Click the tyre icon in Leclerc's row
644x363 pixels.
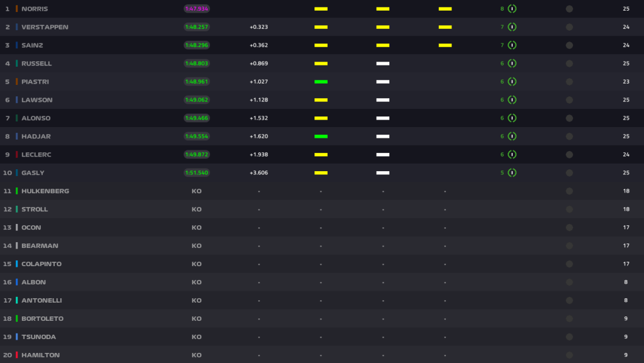[512, 154]
